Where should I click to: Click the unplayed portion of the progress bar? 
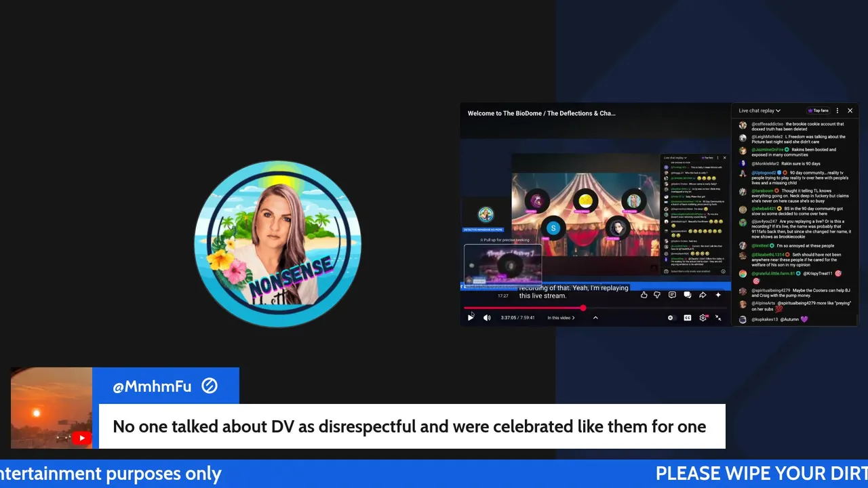(656, 308)
